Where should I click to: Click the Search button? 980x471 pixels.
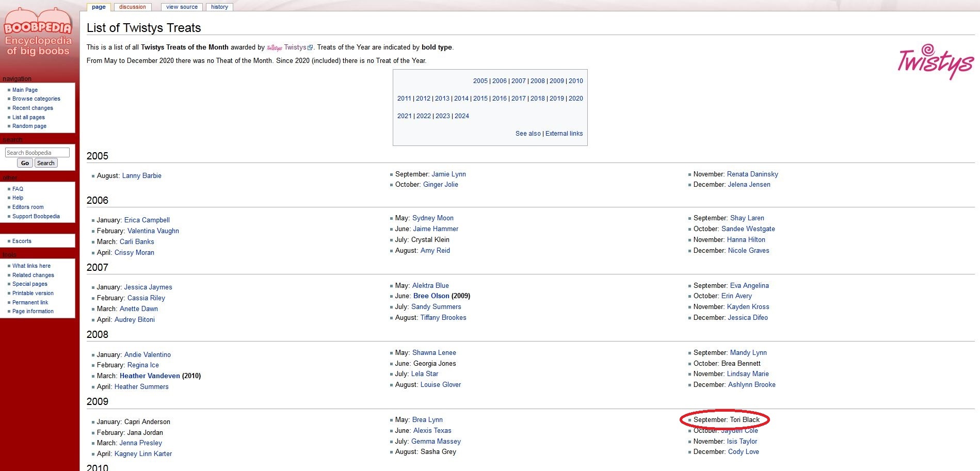pos(46,163)
